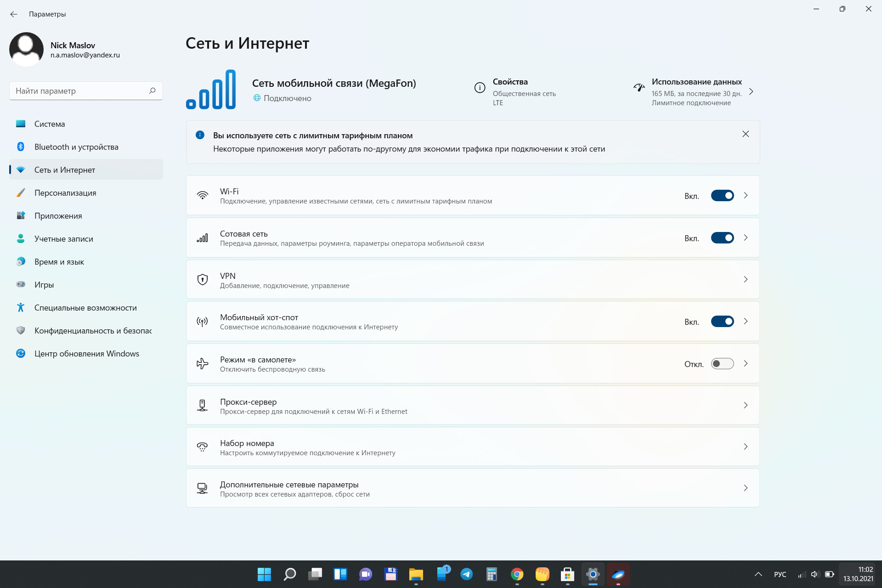The image size is (882, 588).
Task: Enable the Режим «в самолете» toggle
Action: [x=722, y=364]
